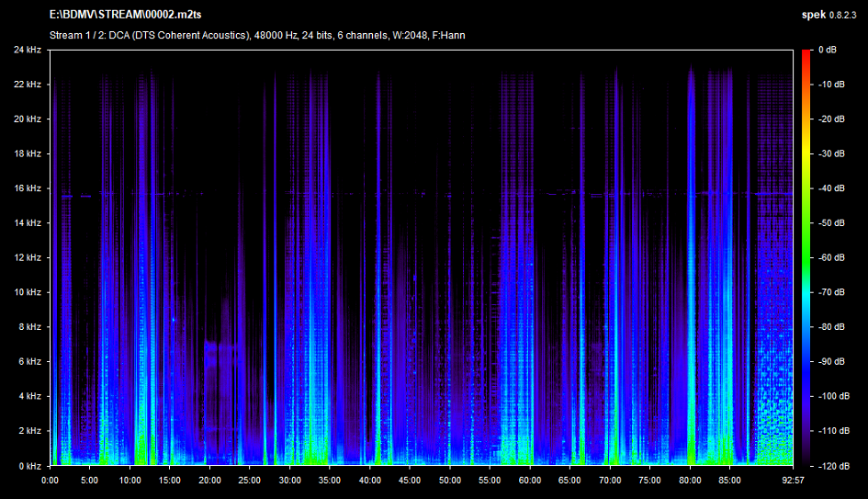Select the 80:00 time axis label
The image size is (868, 499).
point(690,481)
